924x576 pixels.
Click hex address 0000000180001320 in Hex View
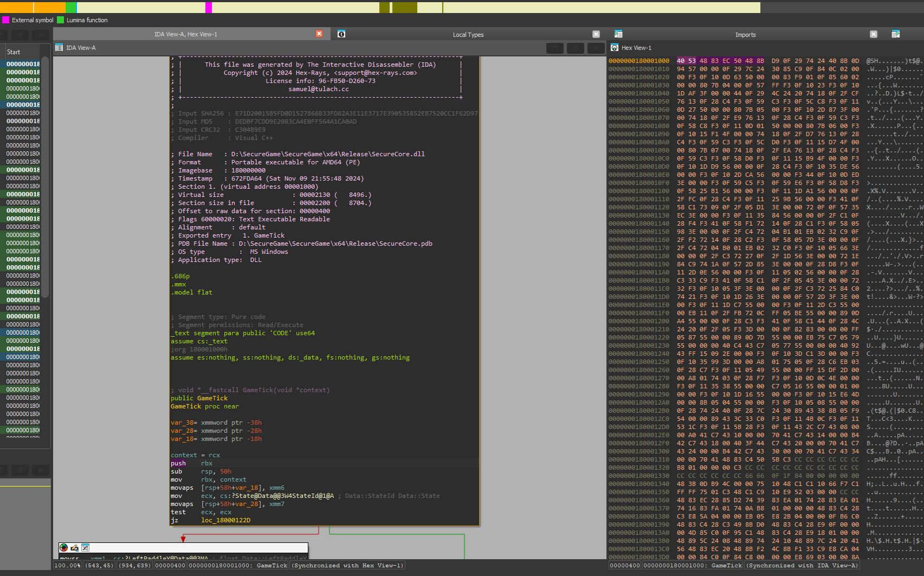click(x=639, y=468)
